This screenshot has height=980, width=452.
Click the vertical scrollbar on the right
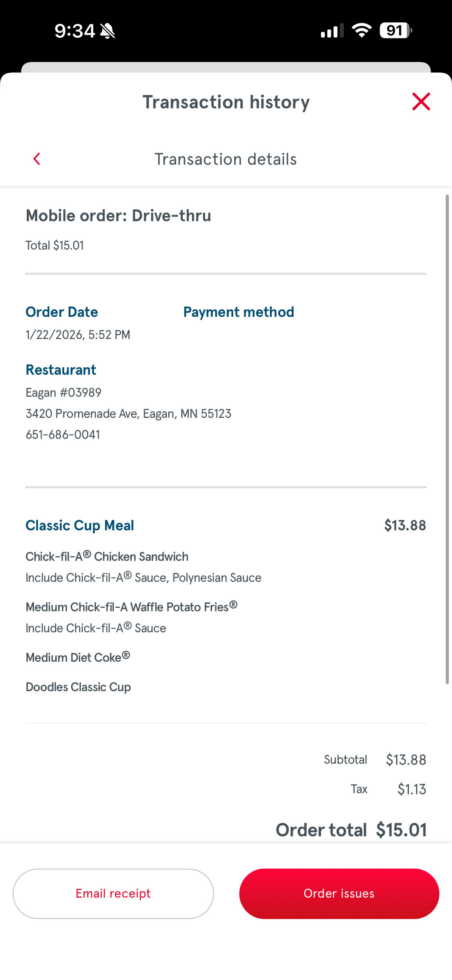tap(447, 439)
